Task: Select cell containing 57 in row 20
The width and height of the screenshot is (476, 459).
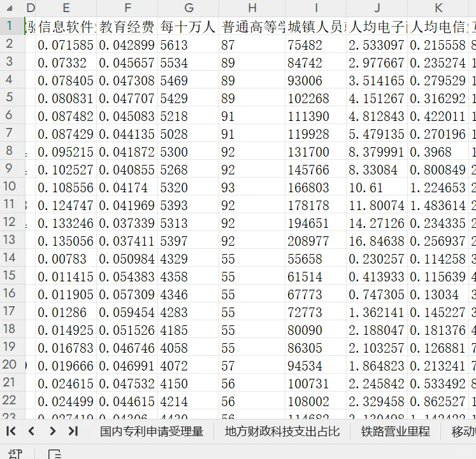Action: (x=252, y=365)
